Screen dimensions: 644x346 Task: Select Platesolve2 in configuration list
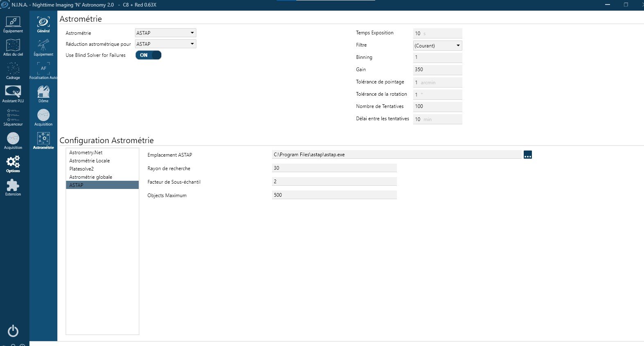pos(102,169)
